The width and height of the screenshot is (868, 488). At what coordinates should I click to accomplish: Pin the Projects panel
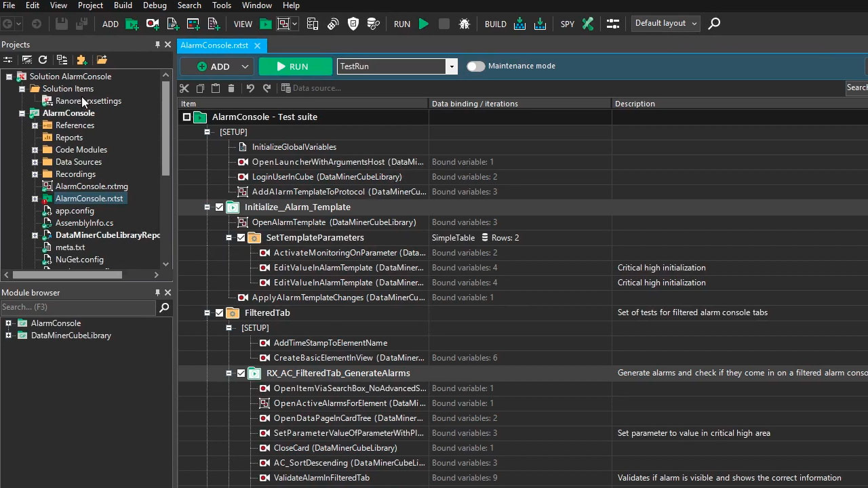(157, 45)
